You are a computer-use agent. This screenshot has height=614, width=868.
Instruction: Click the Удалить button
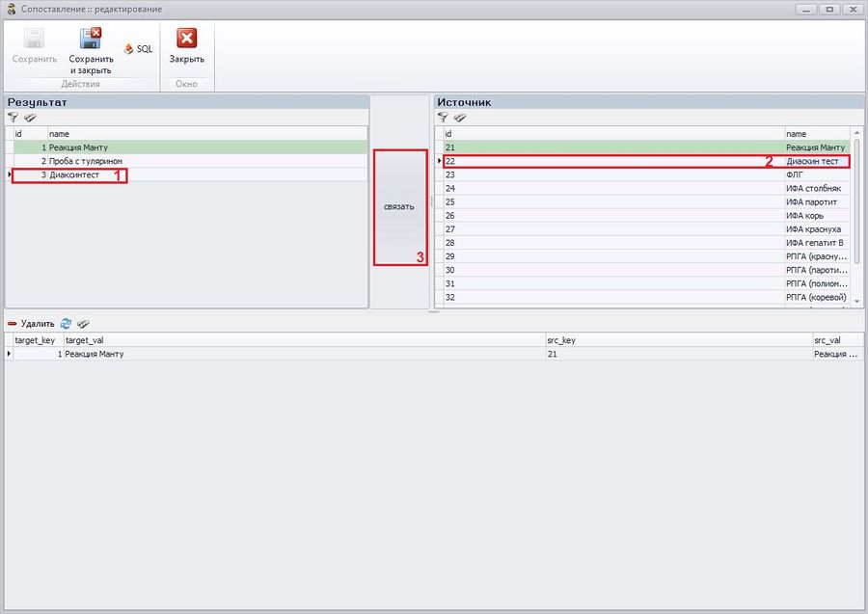click(32, 324)
